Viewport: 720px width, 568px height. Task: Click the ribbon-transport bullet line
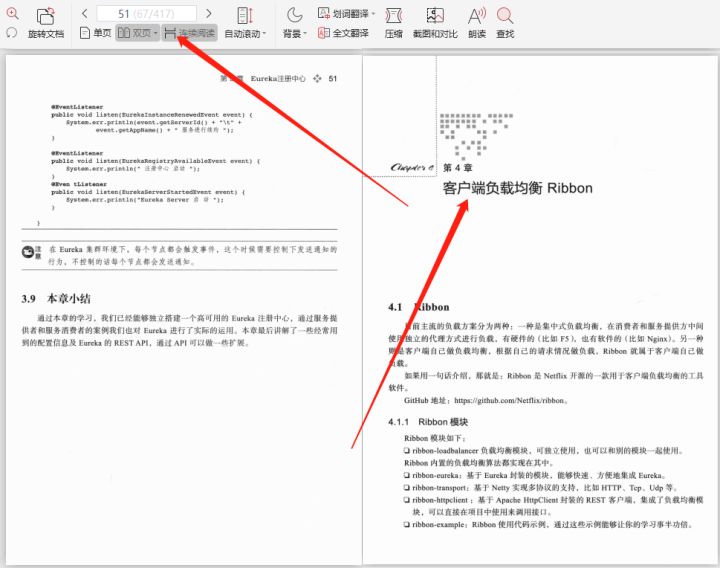(540, 488)
